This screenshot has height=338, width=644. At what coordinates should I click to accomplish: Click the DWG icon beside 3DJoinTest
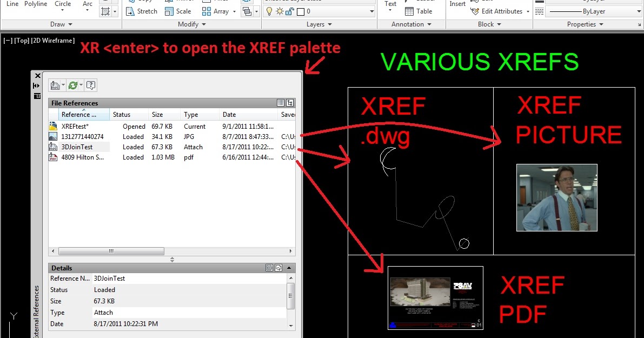click(53, 147)
